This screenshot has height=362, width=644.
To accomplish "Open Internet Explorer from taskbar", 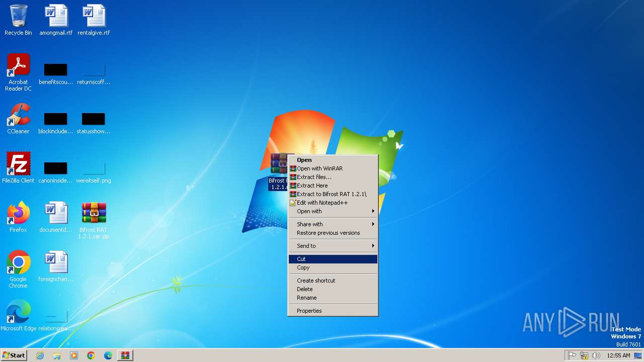I will 40,355.
